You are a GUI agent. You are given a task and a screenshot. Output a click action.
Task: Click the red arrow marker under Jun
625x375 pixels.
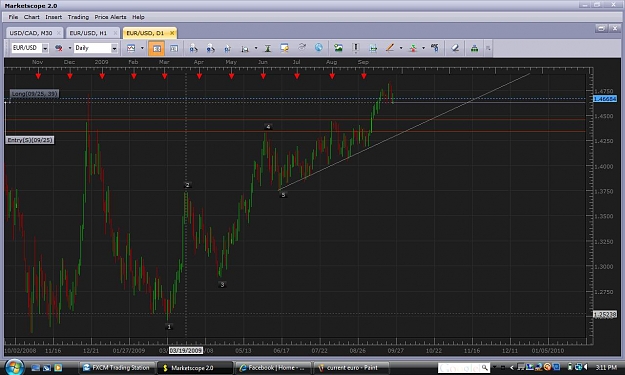click(x=263, y=76)
